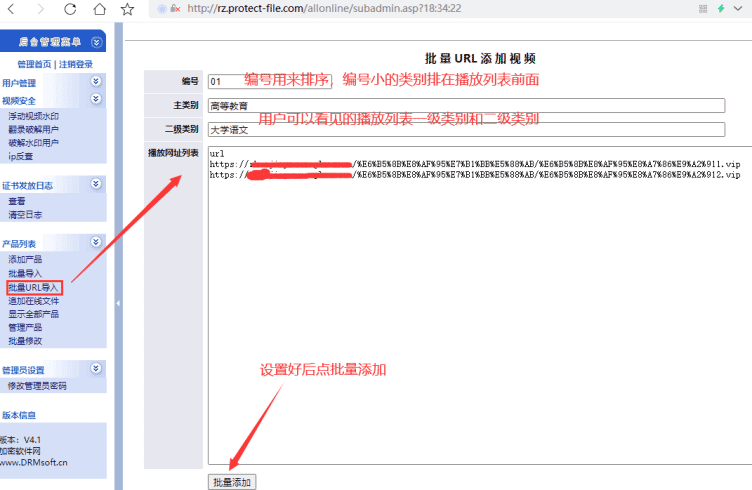Open 批量URL导入 in the sidebar
752x490 pixels.
(33, 287)
